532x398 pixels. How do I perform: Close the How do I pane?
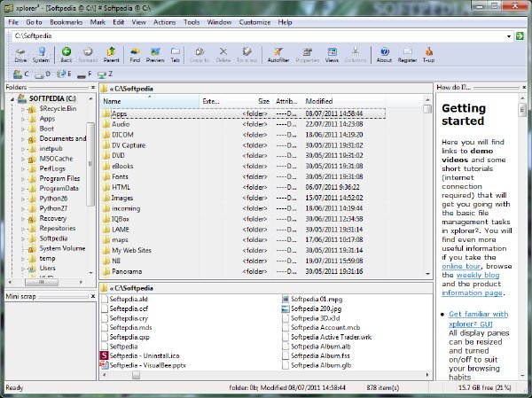point(524,88)
